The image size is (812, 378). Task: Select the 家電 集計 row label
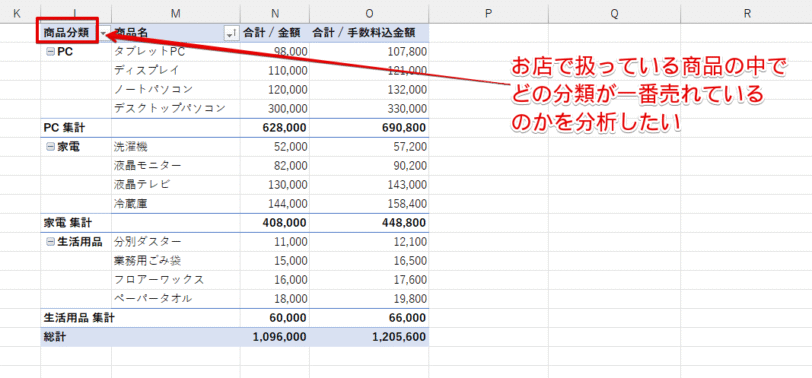(x=76, y=223)
